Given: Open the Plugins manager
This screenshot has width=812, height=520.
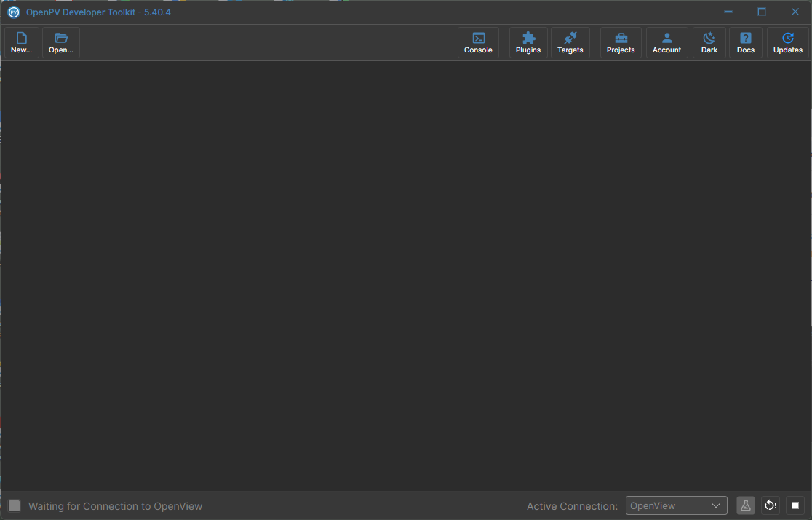Looking at the screenshot, I should click(528, 42).
